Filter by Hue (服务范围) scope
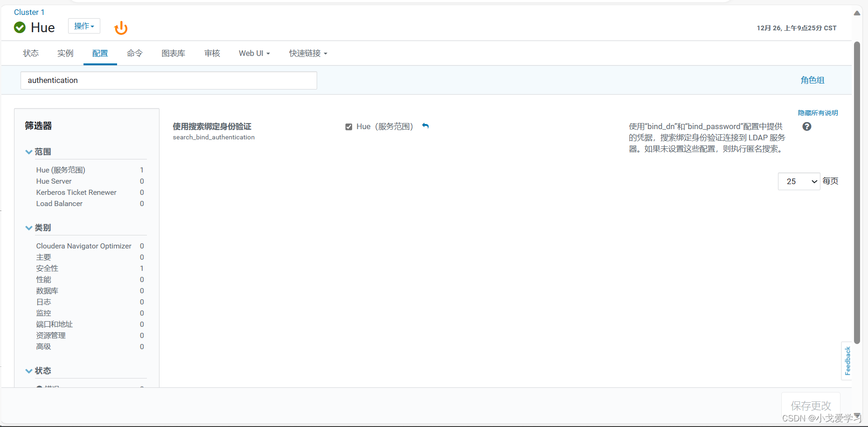The height and width of the screenshot is (427, 868). [x=61, y=170]
